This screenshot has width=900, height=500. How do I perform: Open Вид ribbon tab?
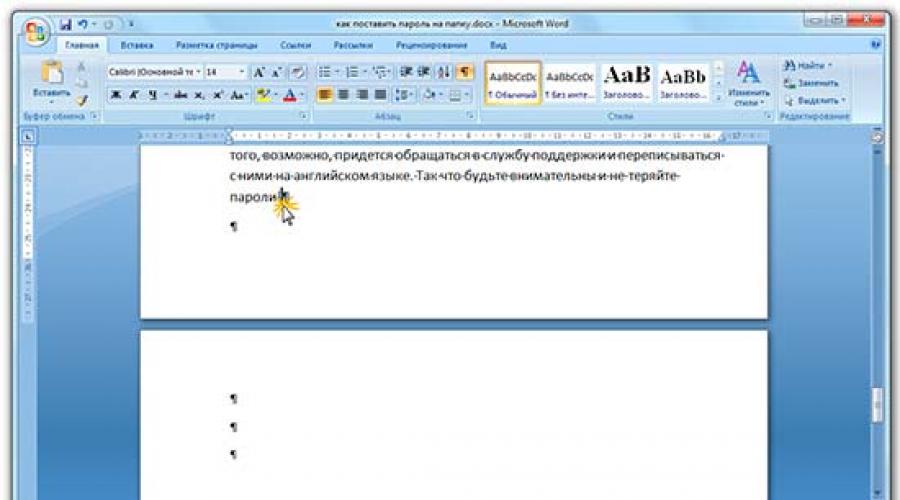[x=498, y=45]
